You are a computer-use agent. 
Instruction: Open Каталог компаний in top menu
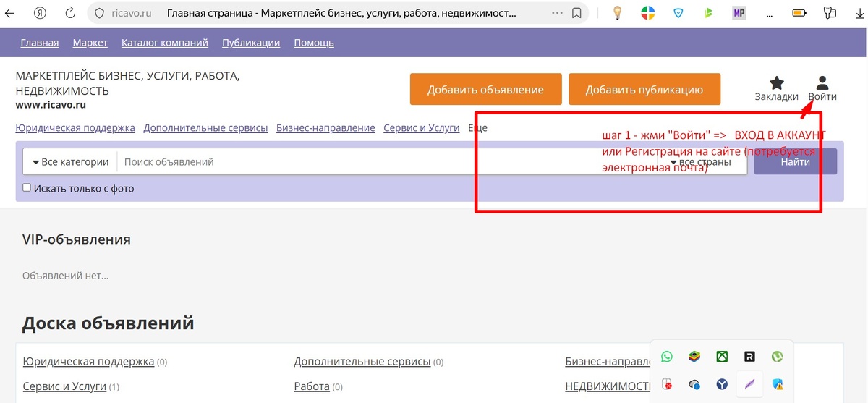coord(165,43)
